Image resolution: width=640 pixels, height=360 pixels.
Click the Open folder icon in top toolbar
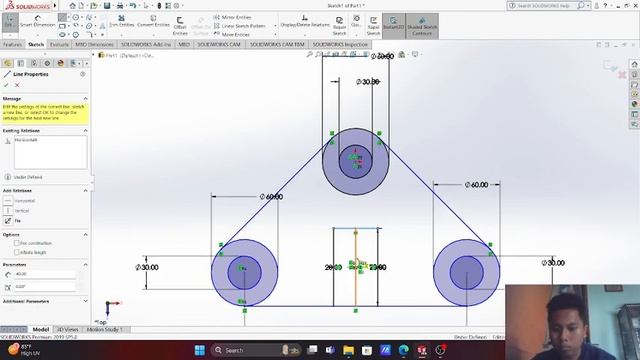point(94,6)
